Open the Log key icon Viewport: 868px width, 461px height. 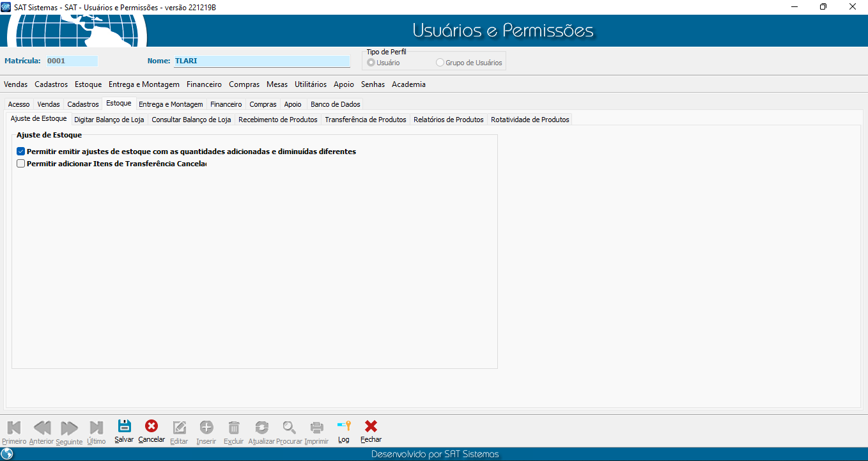tap(344, 427)
